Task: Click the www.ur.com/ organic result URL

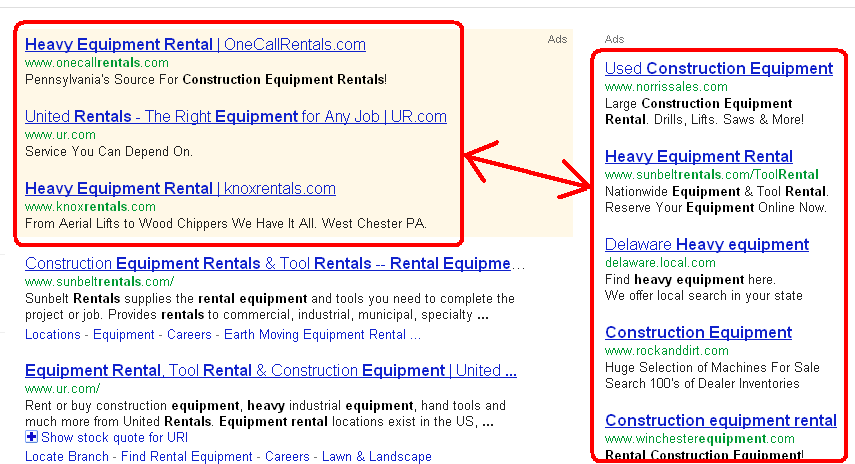Action: tap(62, 389)
